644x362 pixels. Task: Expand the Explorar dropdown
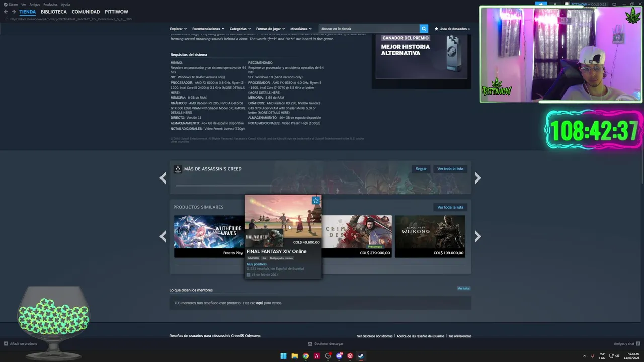[x=178, y=29]
